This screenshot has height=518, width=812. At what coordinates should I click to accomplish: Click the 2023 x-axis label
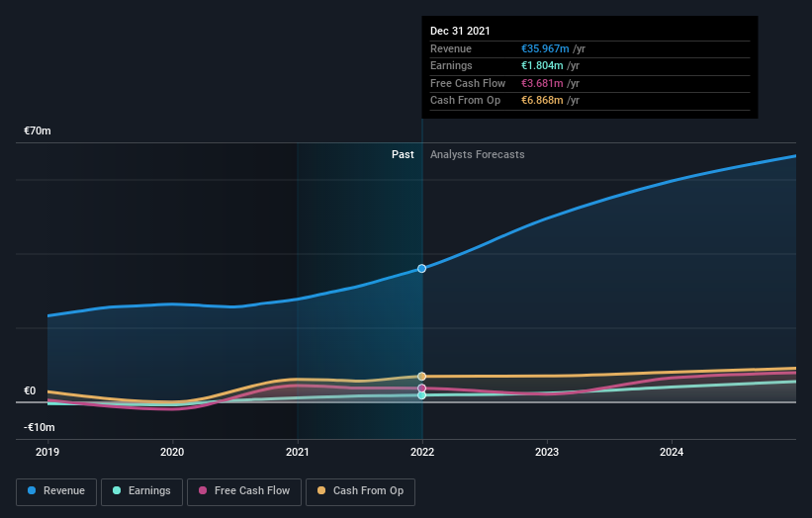coord(547,452)
